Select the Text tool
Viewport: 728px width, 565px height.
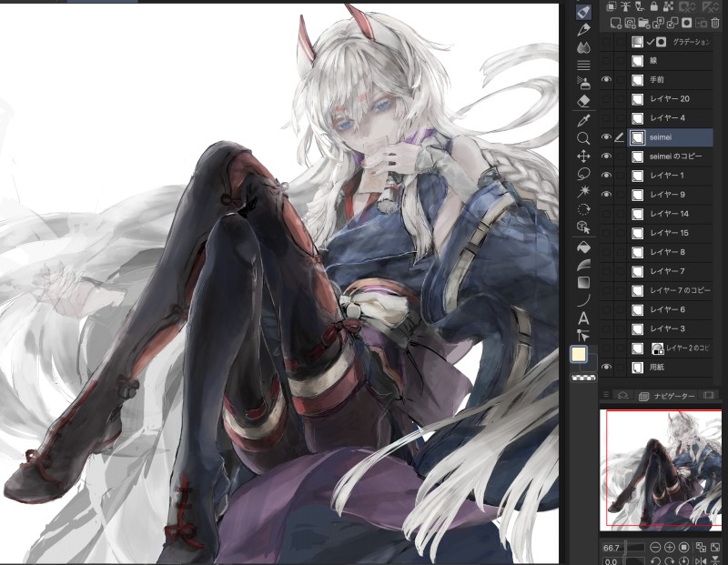coord(583,318)
